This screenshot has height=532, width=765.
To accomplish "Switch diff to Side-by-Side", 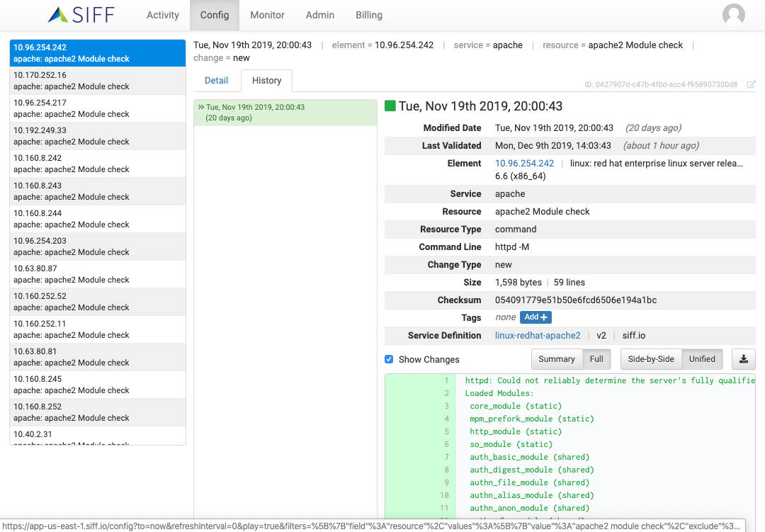I will (651, 359).
